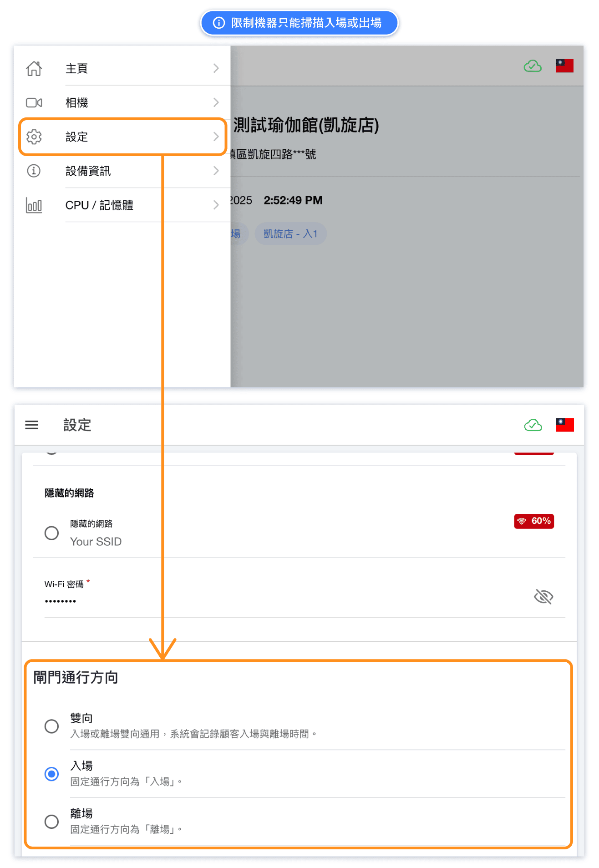Click the home icon beside 主頁

(34, 68)
